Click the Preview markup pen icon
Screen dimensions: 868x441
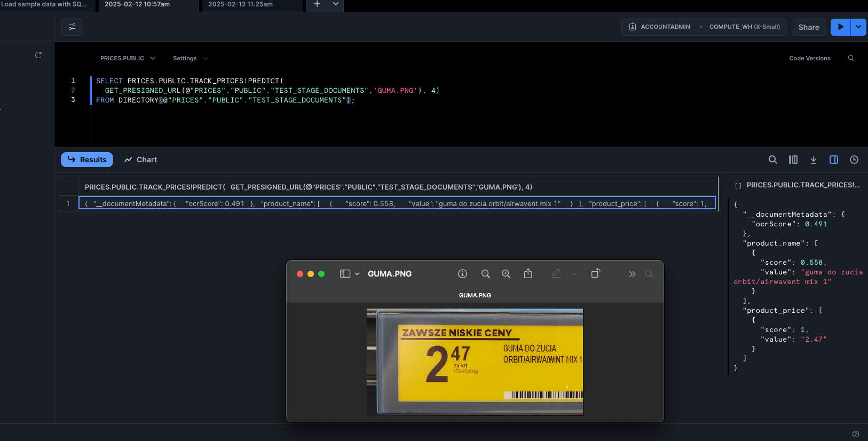556,273
